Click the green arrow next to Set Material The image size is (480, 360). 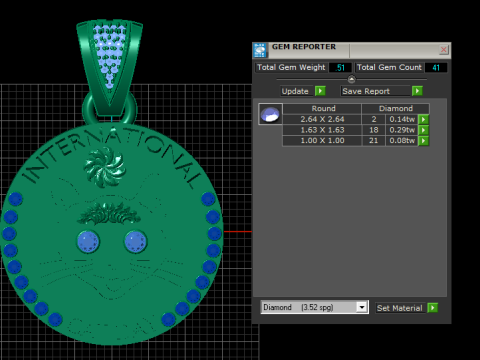tap(432, 308)
